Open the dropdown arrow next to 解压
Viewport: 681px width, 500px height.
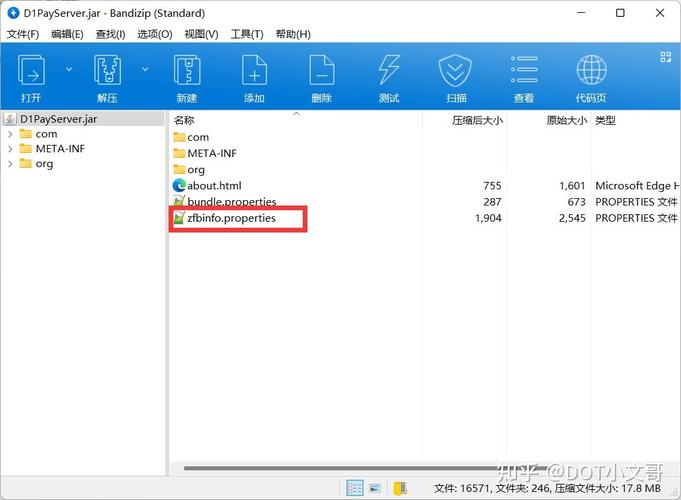coord(145,69)
